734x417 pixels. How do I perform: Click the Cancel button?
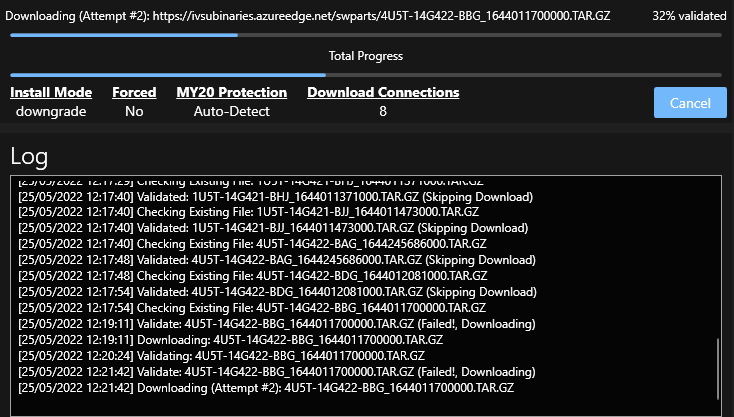(x=690, y=102)
